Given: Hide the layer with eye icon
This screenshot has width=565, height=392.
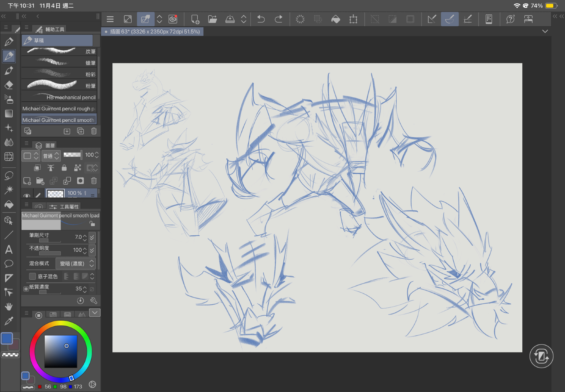Looking at the screenshot, I should (27, 195).
